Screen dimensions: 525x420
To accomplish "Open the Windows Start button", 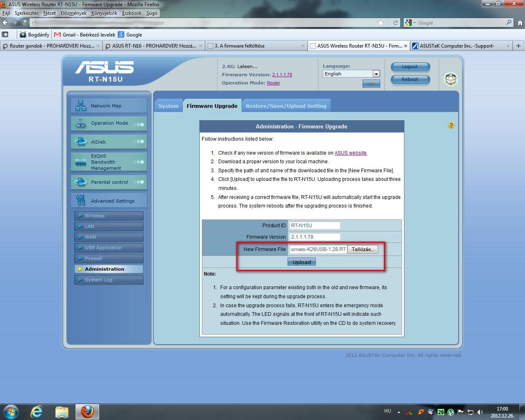I will coord(11,411).
